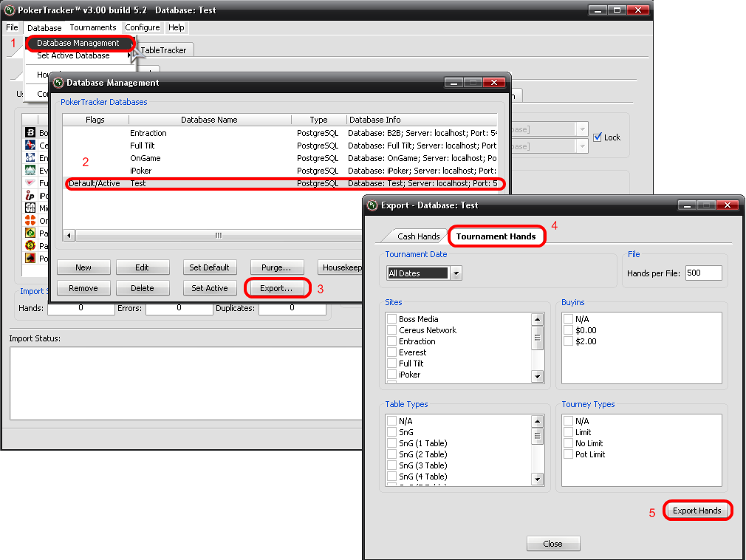Expand the Set Active Database submenu arrow
The image size is (746, 560).
(x=129, y=55)
